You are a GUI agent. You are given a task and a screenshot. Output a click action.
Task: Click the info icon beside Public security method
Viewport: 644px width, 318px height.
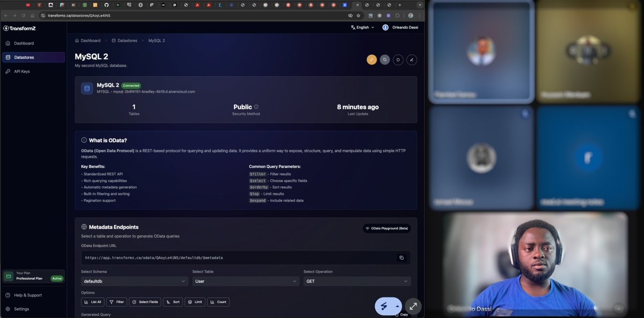(x=256, y=107)
